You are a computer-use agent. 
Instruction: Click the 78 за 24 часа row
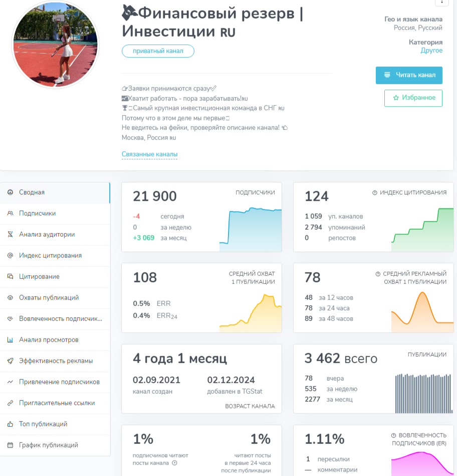(x=327, y=308)
